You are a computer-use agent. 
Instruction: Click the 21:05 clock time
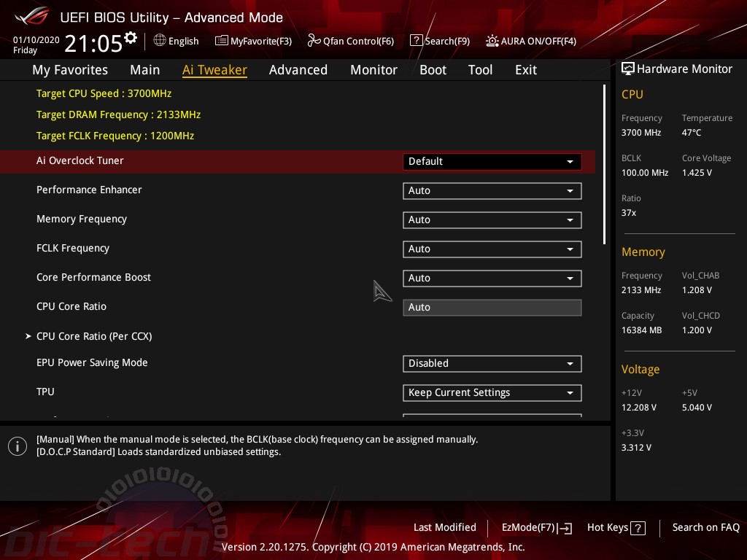tap(93, 44)
